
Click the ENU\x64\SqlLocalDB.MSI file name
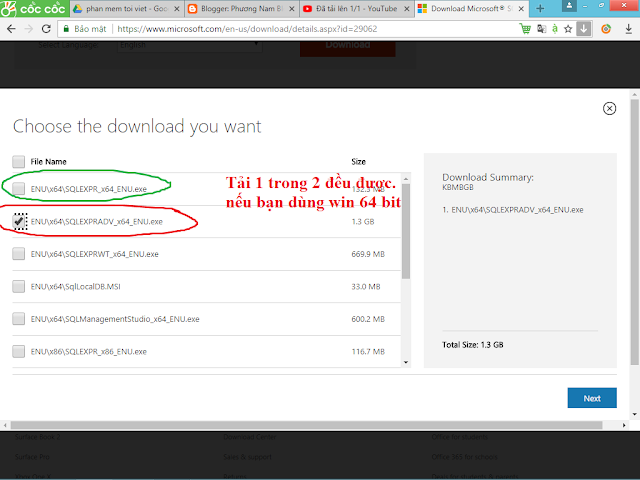click(x=76, y=287)
